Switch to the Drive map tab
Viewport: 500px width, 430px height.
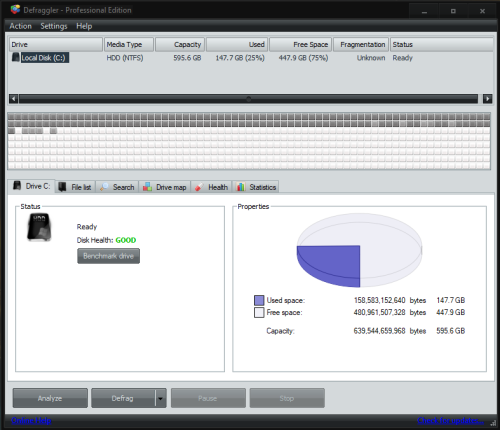(165, 187)
